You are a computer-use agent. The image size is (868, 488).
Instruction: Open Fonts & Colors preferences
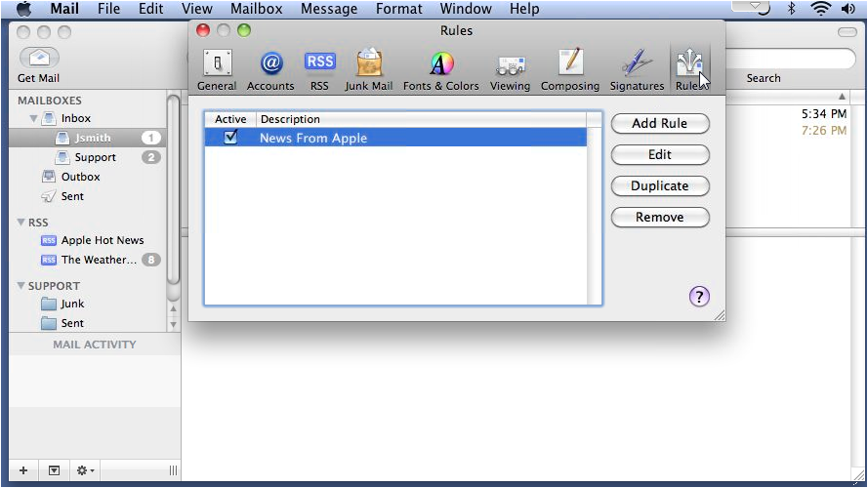point(441,63)
